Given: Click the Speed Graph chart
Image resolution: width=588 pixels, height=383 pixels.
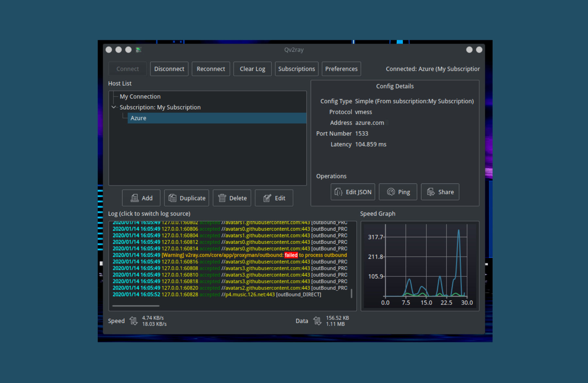Looking at the screenshot, I should click(x=420, y=266).
